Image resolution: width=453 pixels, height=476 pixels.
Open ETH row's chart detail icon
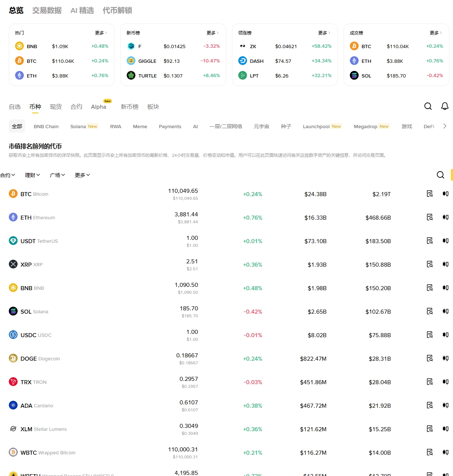[x=430, y=217]
